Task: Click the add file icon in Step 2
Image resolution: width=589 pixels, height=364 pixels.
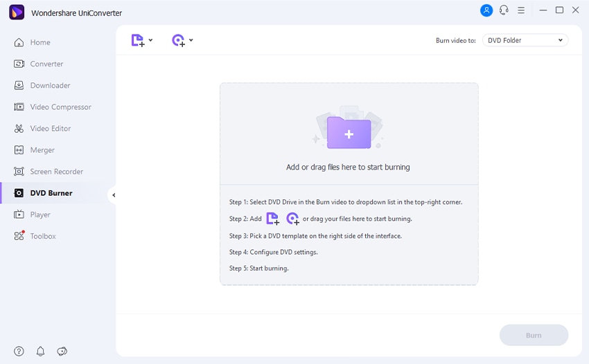Action: pyautogui.click(x=272, y=219)
